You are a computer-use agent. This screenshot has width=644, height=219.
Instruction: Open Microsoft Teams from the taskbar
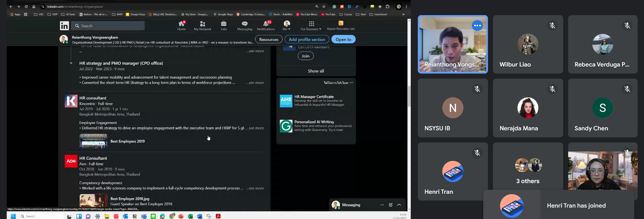144,216
